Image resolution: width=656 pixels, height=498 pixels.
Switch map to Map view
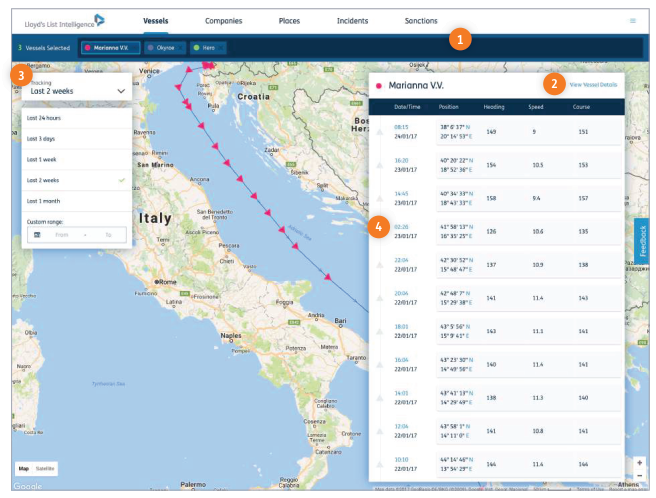point(24,469)
